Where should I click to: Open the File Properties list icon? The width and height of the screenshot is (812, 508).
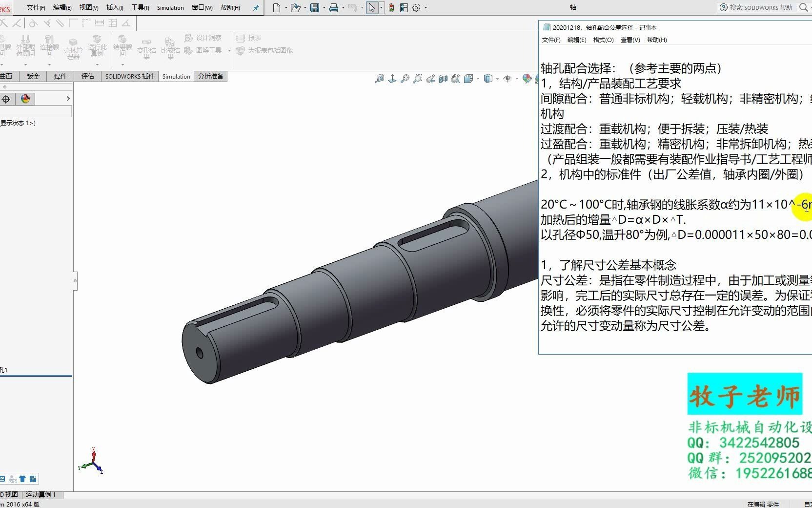point(404,8)
